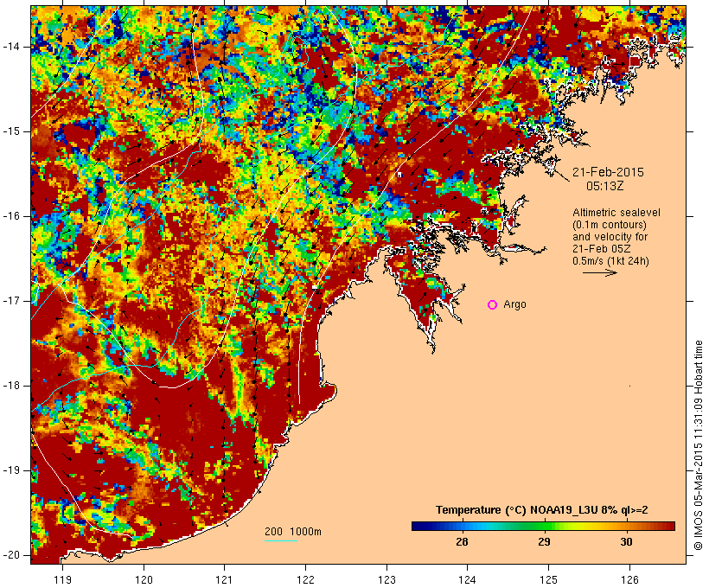This screenshot has height=588, width=709.
Task: Click the temperature color bar title
Action: (x=542, y=510)
